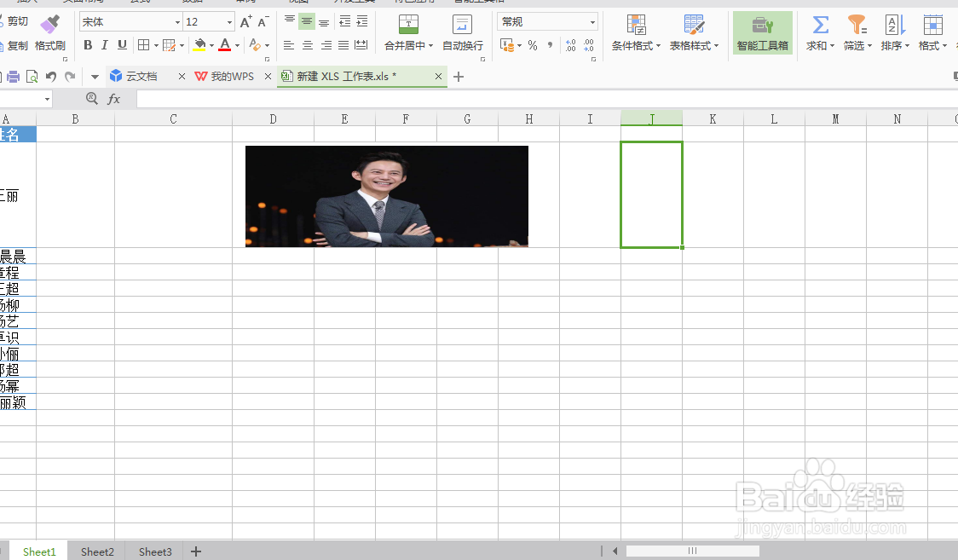Toggle underline formatting
Image resolution: width=958 pixels, height=560 pixels.
coord(122,45)
